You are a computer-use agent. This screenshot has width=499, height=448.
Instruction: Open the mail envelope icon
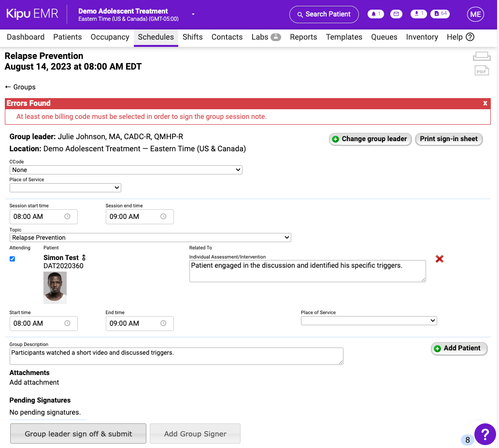[396, 14]
